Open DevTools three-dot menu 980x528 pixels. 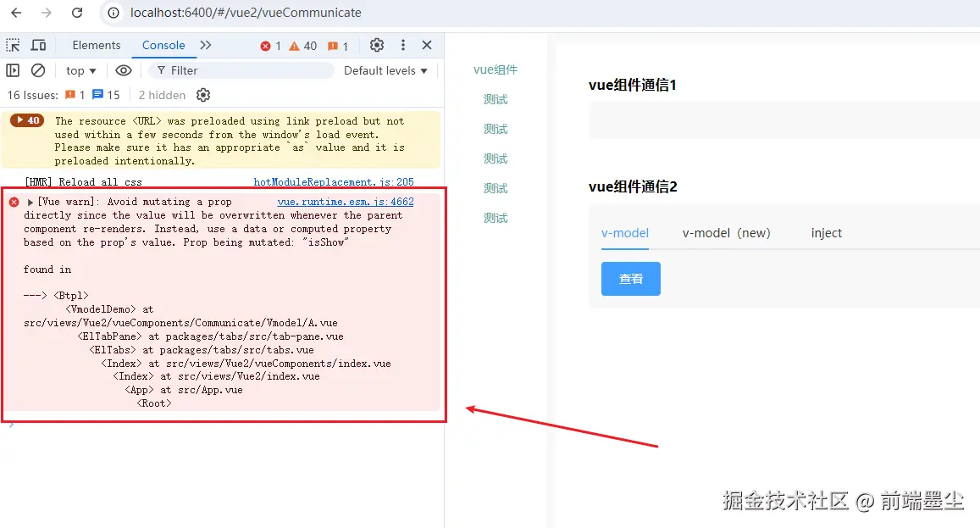click(403, 45)
